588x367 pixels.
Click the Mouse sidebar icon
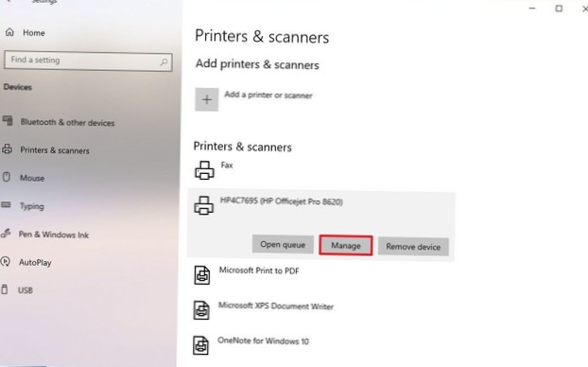[x=7, y=177]
